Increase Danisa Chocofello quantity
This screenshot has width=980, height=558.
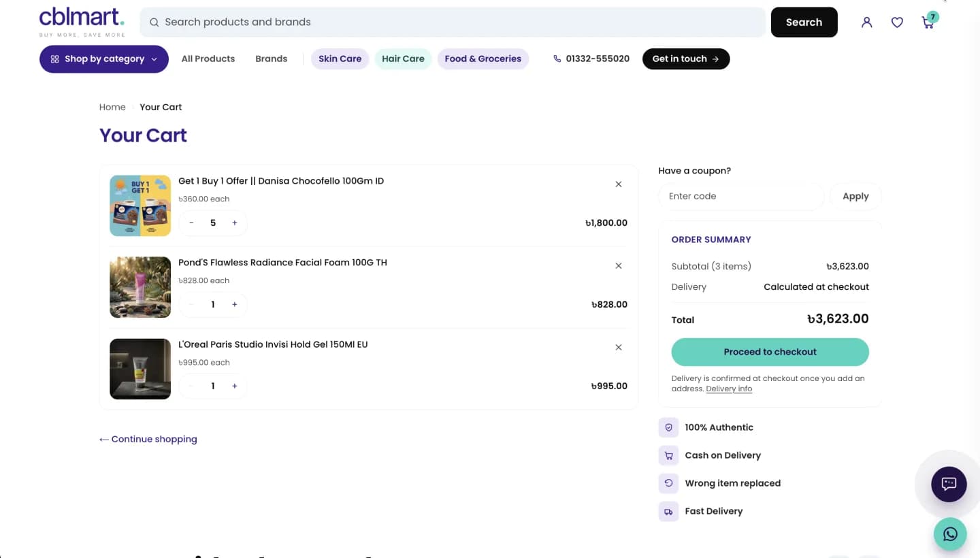[x=235, y=223]
